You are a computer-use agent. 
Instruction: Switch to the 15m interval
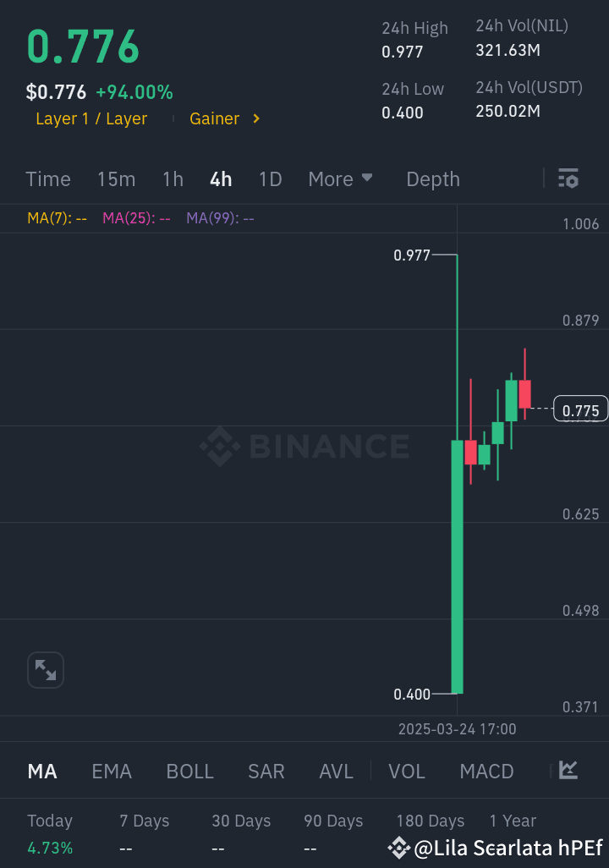coord(116,179)
